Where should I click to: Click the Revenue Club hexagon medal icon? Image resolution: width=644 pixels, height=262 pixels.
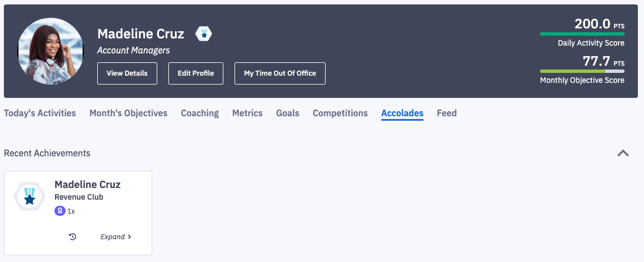click(x=29, y=196)
